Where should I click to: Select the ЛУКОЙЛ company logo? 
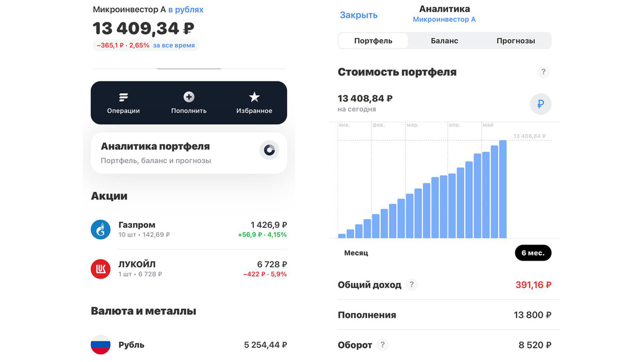tap(100, 269)
